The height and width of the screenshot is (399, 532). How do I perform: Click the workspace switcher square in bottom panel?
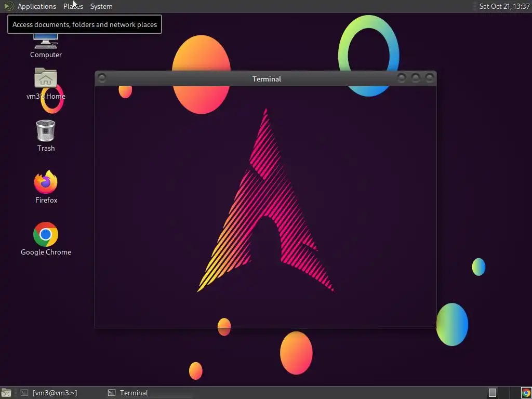pyautogui.click(x=493, y=393)
